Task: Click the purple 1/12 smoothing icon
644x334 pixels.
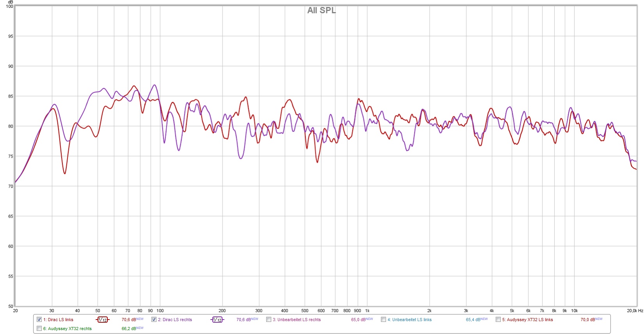Action: click(x=217, y=320)
